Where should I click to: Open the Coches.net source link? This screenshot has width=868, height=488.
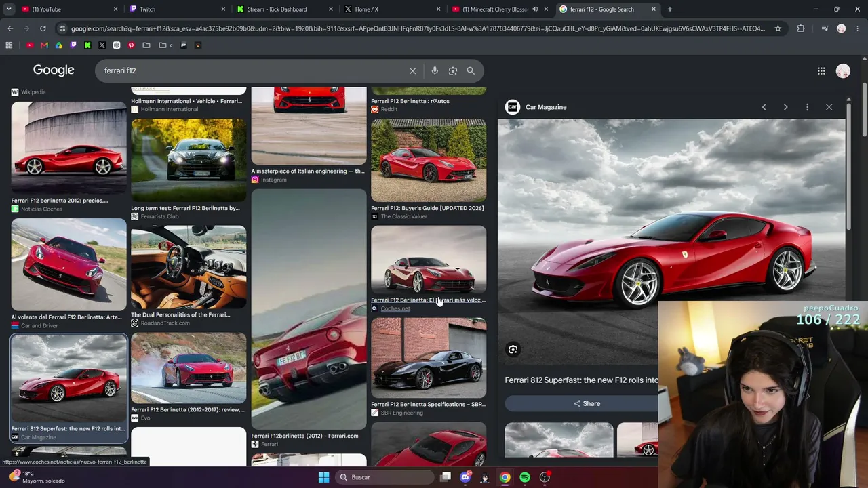coord(395,309)
